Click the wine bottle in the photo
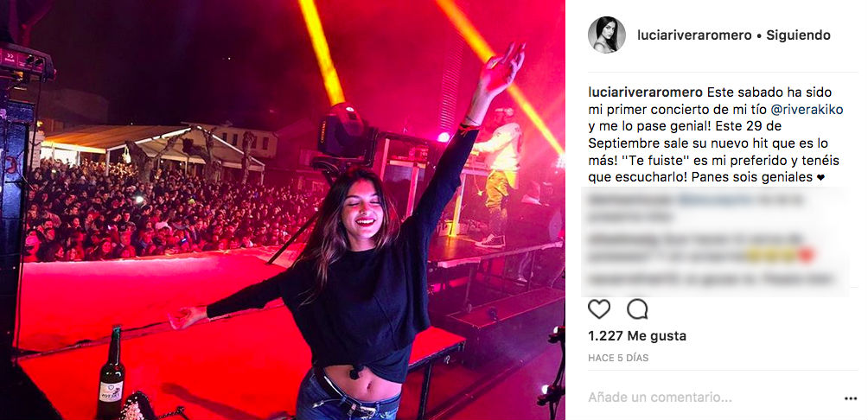This screenshot has width=868, height=420. 111,373
